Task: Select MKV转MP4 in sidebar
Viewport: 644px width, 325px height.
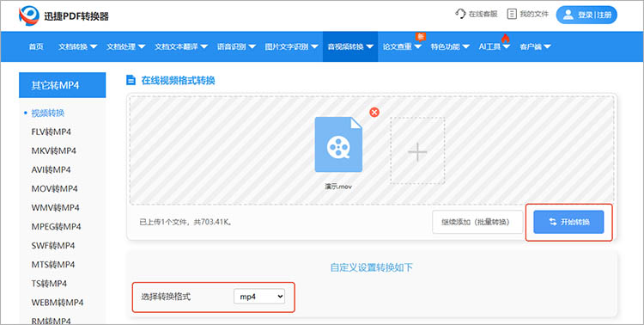Action: (54, 151)
